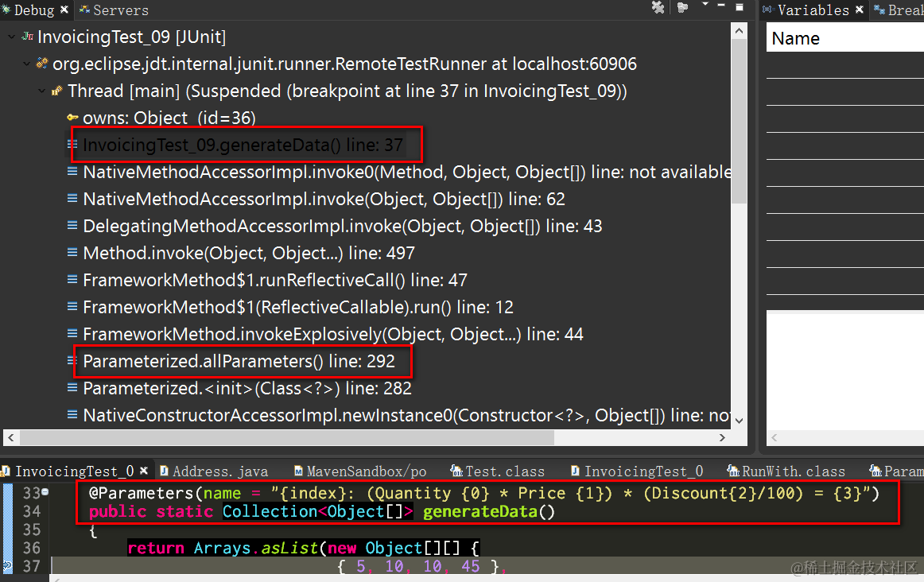The image size is (924, 582).
Task: Click 'asList' call in line 36
Action: [289, 548]
